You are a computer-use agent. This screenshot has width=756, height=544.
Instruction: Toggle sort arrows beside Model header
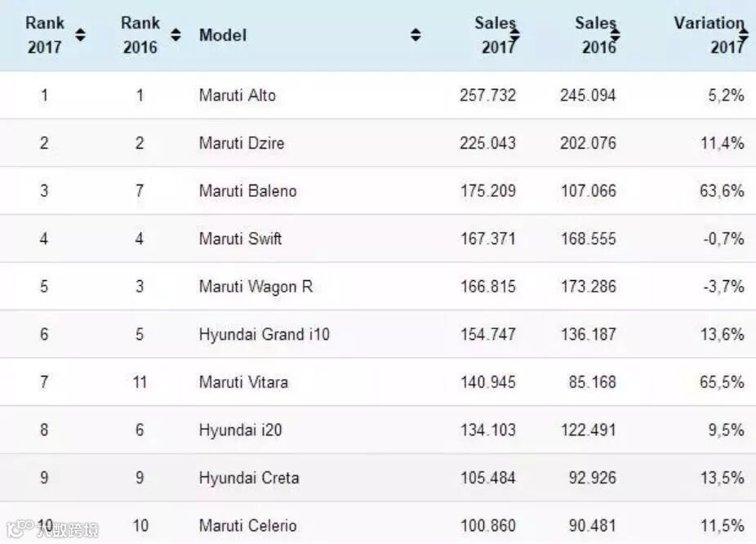pyautogui.click(x=416, y=35)
